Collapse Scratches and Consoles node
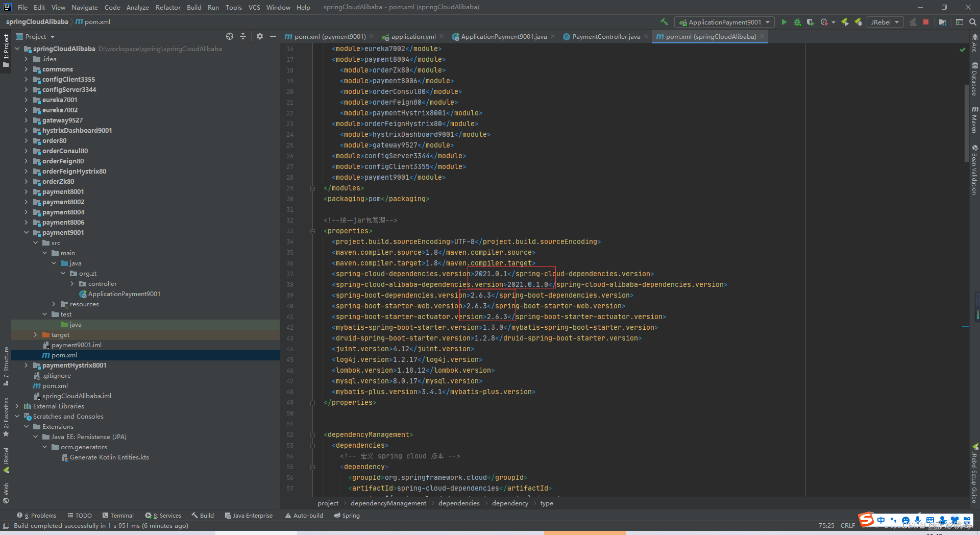 pyautogui.click(x=17, y=417)
